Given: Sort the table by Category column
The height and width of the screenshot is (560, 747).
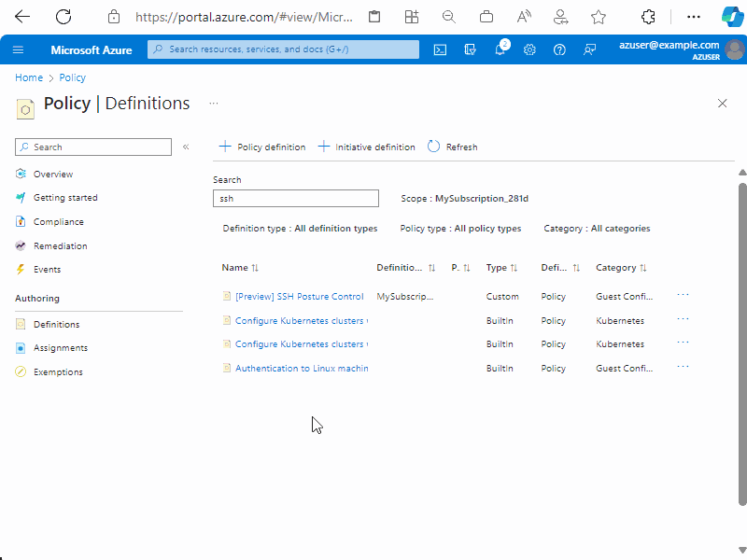Looking at the screenshot, I should point(621,268).
